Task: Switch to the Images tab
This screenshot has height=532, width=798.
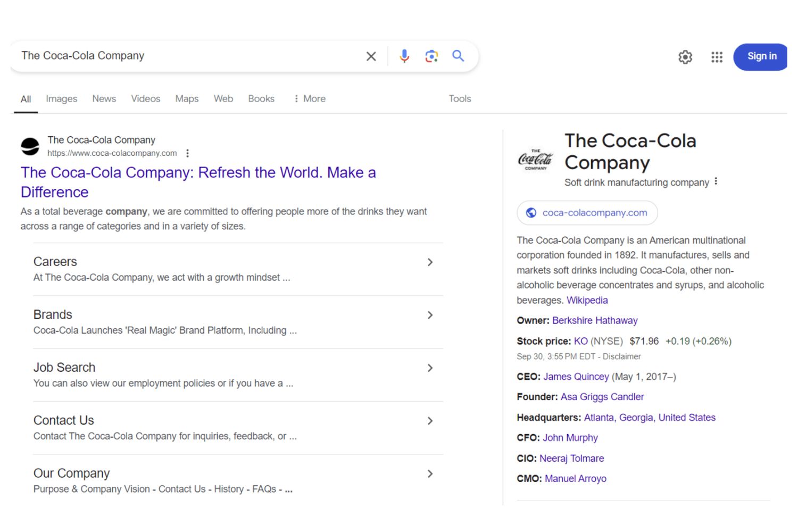Action: coord(61,99)
